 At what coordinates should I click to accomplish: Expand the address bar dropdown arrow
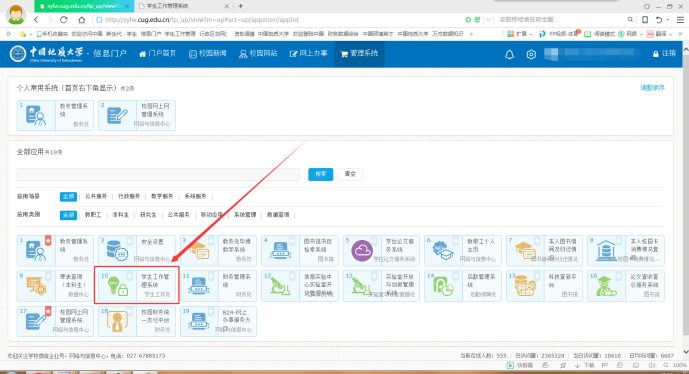tap(488, 19)
